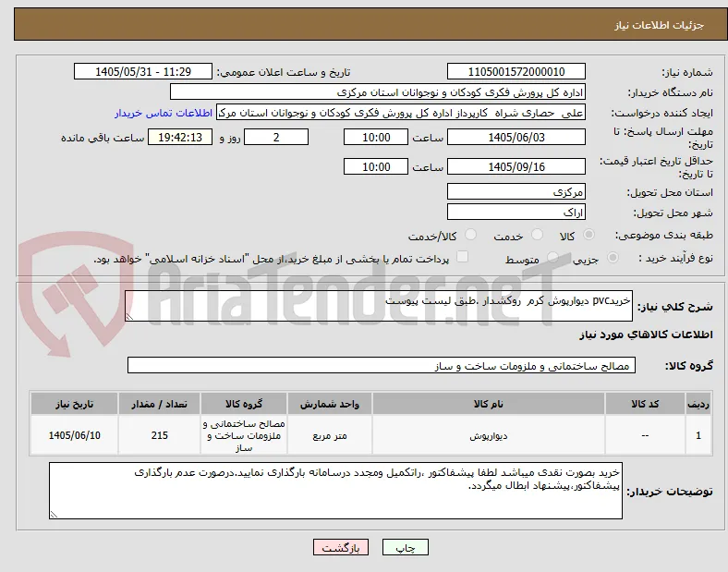This screenshot has width=728, height=572.
Task: Click the تعداد / مقدار column header
Action: (x=159, y=404)
